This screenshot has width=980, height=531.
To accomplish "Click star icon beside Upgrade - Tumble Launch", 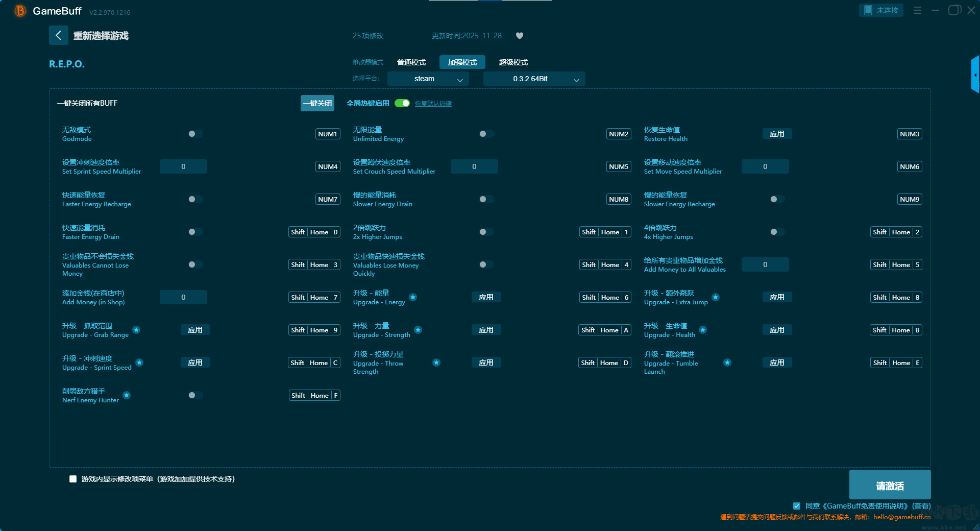I will point(727,363).
